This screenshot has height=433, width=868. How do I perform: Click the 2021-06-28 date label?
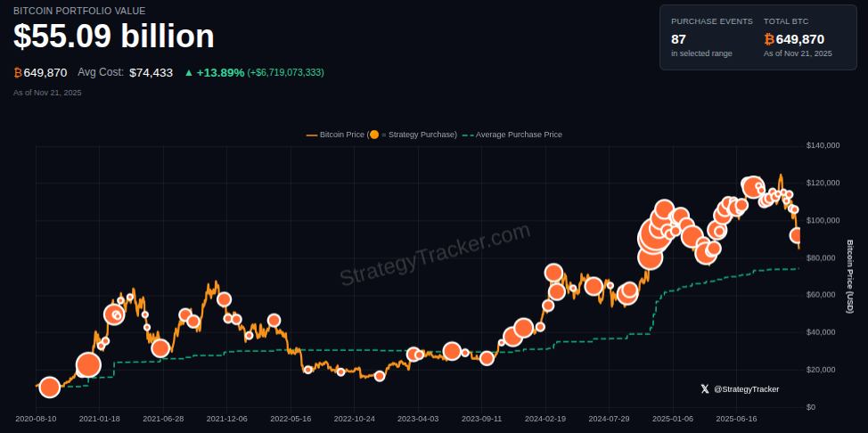point(163,419)
